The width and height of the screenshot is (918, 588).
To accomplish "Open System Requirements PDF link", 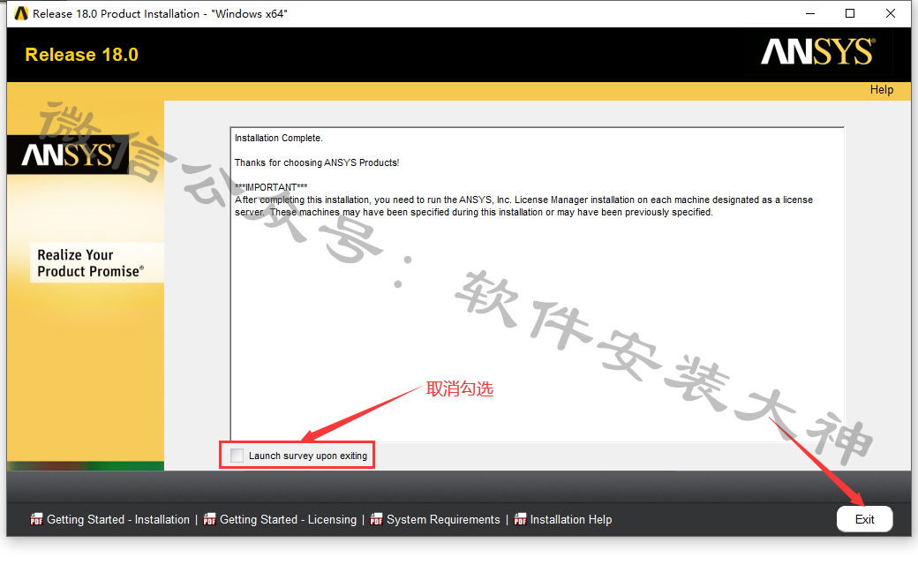I will pyautogui.click(x=443, y=519).
